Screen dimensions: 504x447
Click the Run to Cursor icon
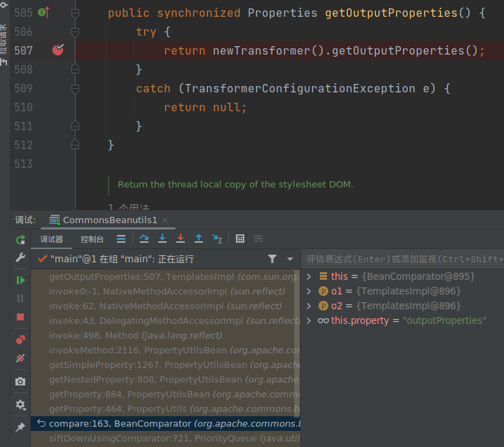(217, 239)
